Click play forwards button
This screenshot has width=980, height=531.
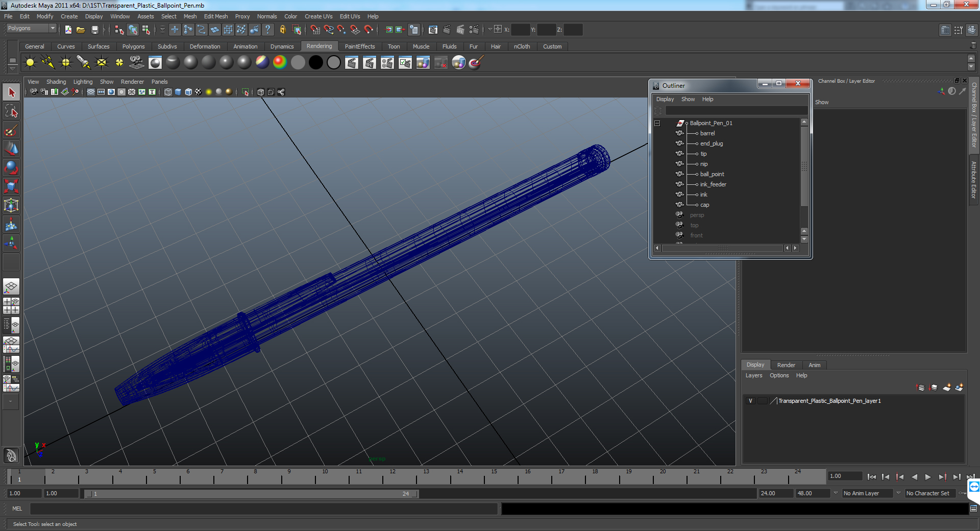point(928,477)
